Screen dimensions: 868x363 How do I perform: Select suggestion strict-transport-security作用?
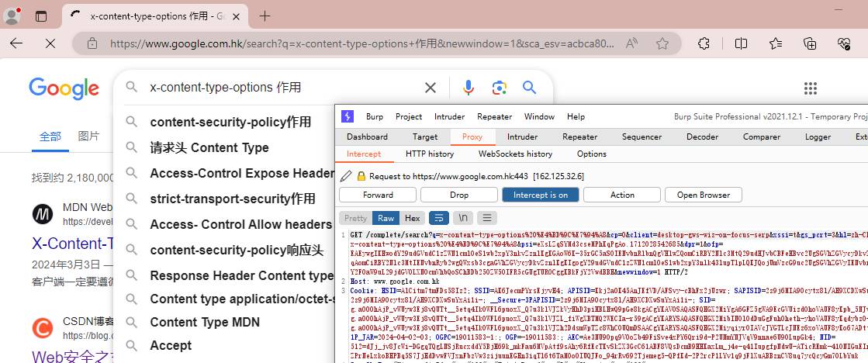[x=233, y=199]
